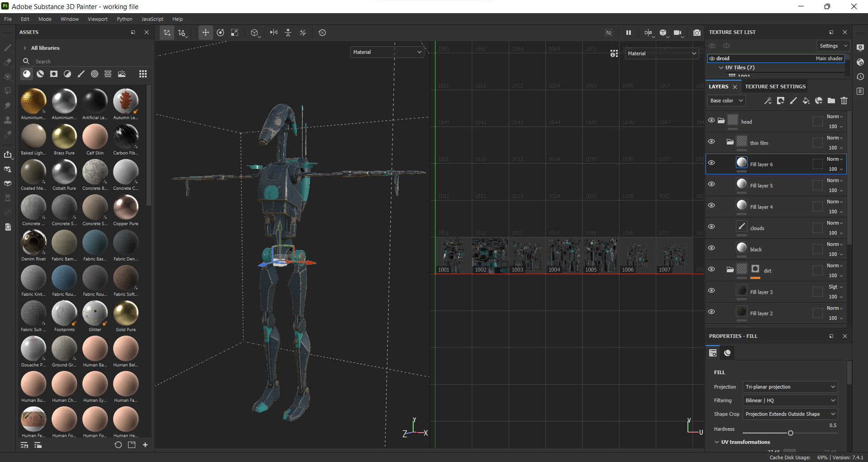868x462 pixels.
Task: Expand the All libraries tree
Action: [x=24, y=48]
